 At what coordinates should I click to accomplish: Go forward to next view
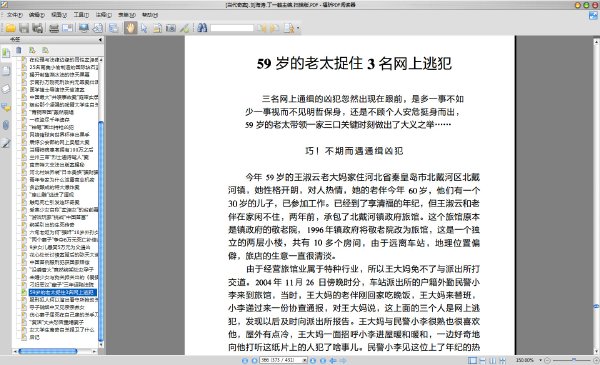click(343, 360)
